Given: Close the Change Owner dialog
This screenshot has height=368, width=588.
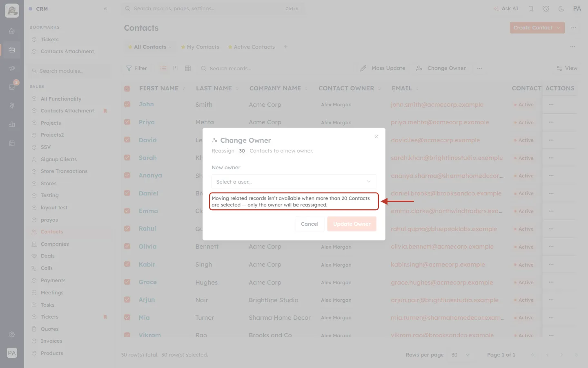Looking at the screenshot, I should click(376, 137).
